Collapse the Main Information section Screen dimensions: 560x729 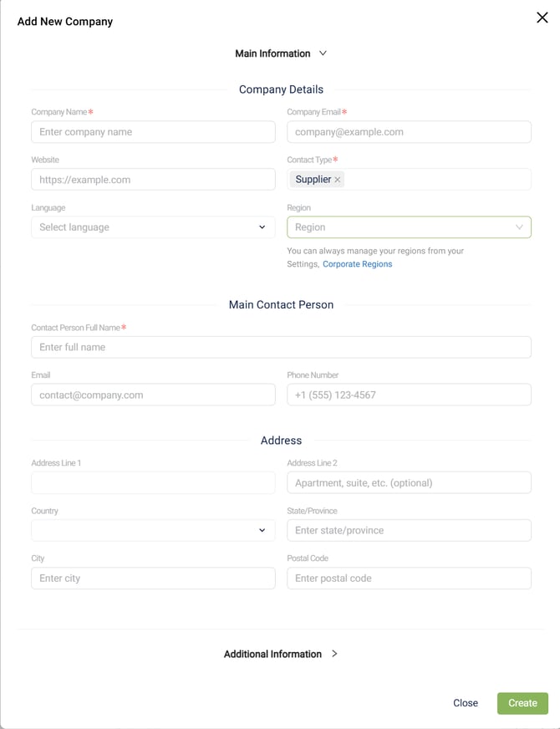click(281, 54)
